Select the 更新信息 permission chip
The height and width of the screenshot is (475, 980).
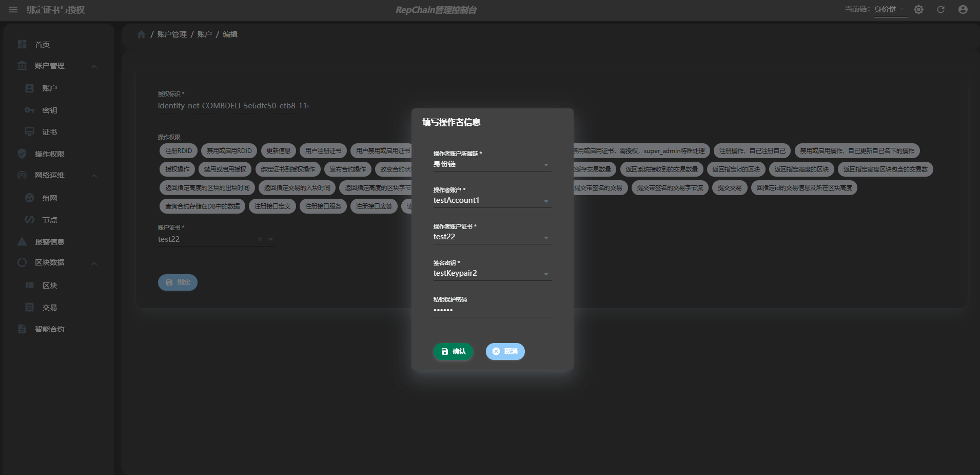click(x=279, y=151)
